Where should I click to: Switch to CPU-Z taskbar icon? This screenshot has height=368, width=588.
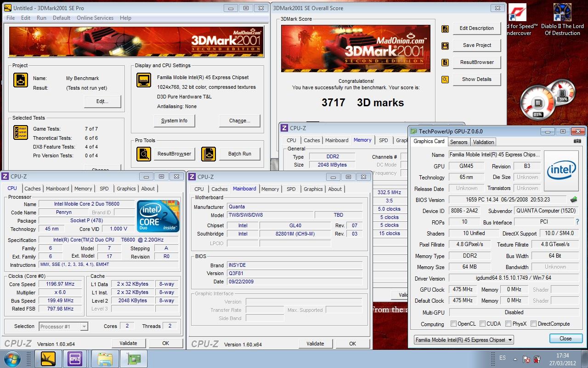74,358
